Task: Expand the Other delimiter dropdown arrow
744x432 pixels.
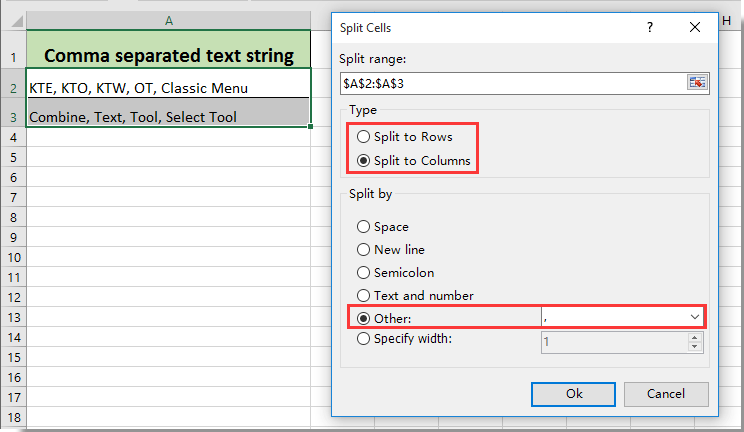Action: (x=695, y=317)
